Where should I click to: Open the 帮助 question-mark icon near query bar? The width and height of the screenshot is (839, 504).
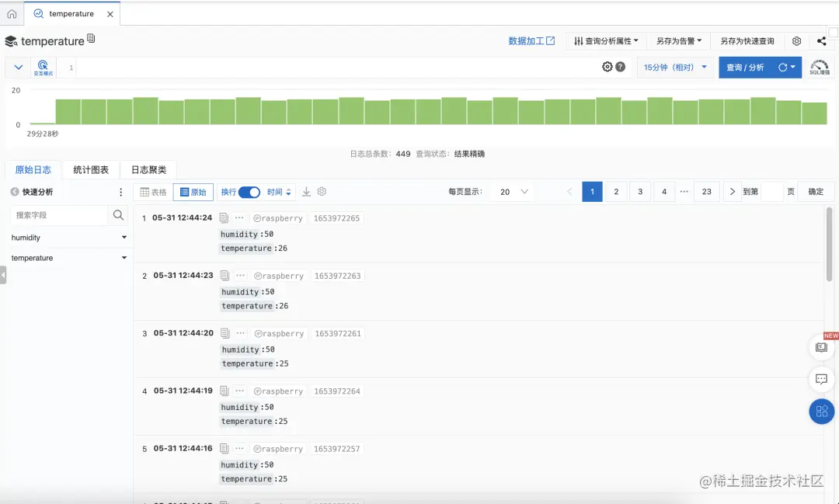tap(621, 67)
